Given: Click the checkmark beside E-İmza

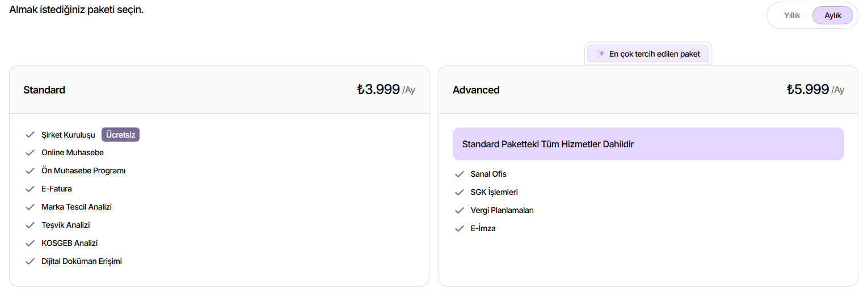Looking at the screenshot, I should click(x=460, y=229).
